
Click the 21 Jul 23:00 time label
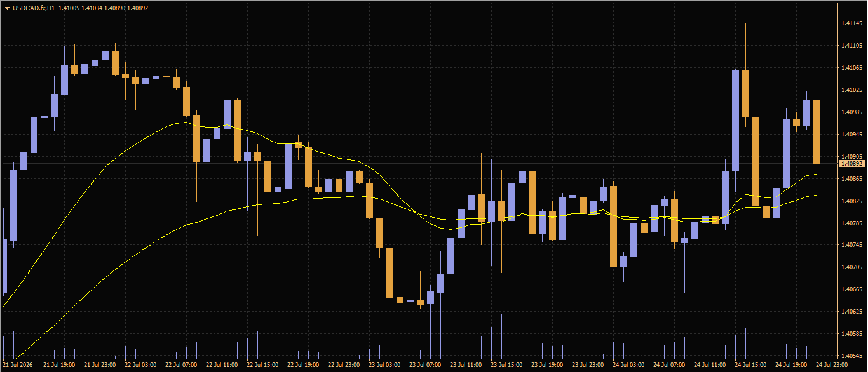100,366
